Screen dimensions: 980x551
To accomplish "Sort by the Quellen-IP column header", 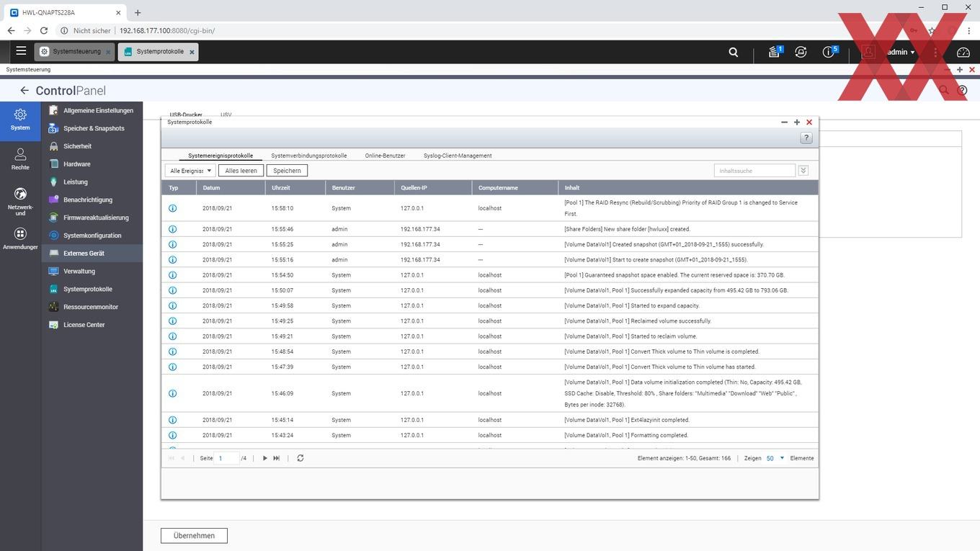I will tap(434, 188).
